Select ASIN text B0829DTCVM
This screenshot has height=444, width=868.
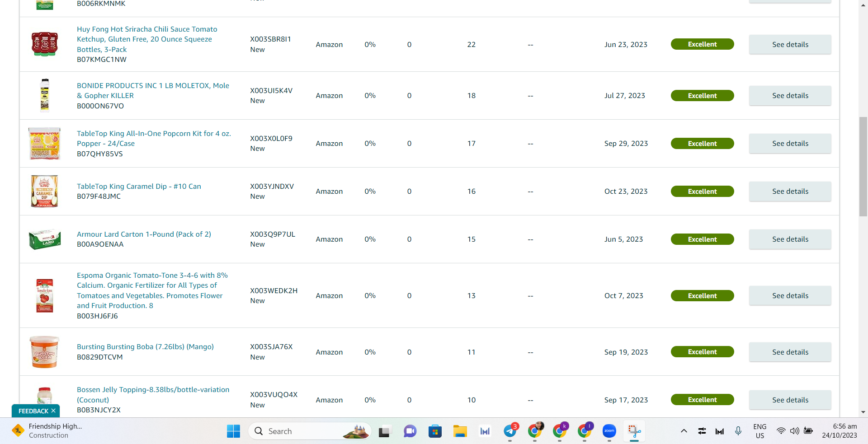tap(99, 357)
